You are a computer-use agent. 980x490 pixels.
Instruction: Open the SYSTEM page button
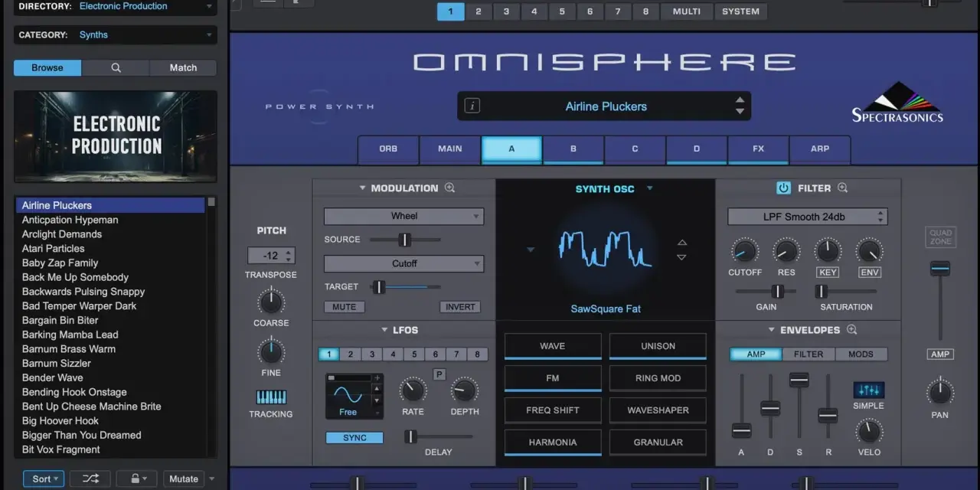click(740, 11)
